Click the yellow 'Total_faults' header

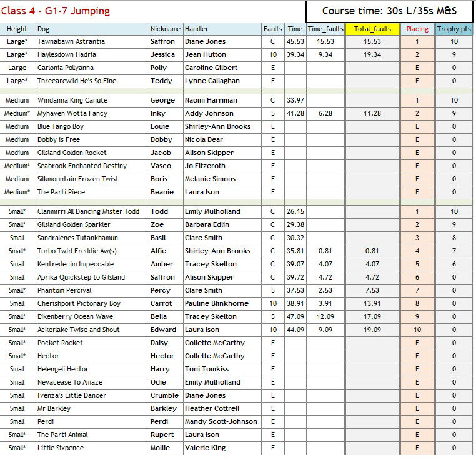coord(372,29)
